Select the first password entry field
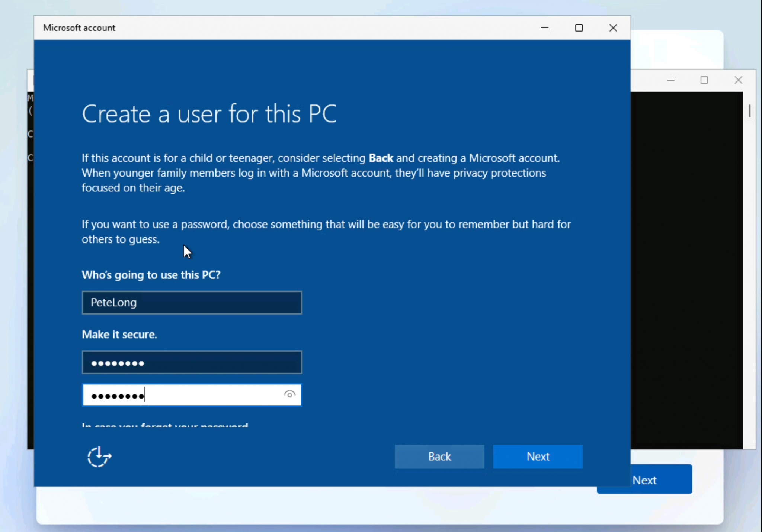This screenshot has width=762, height=532. point(192,362)
